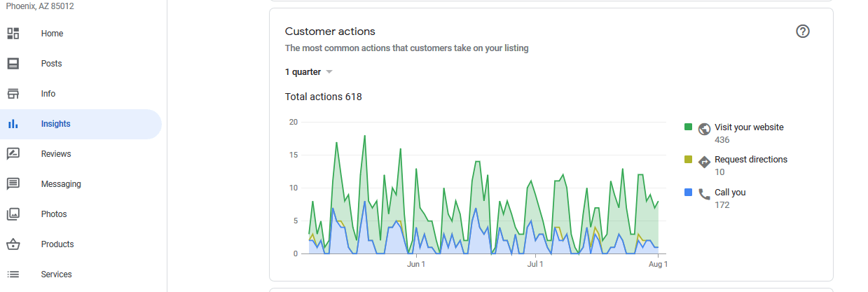Click the Posts icon in sidebar
Viewport: 868px width, 292px height.
13,64
